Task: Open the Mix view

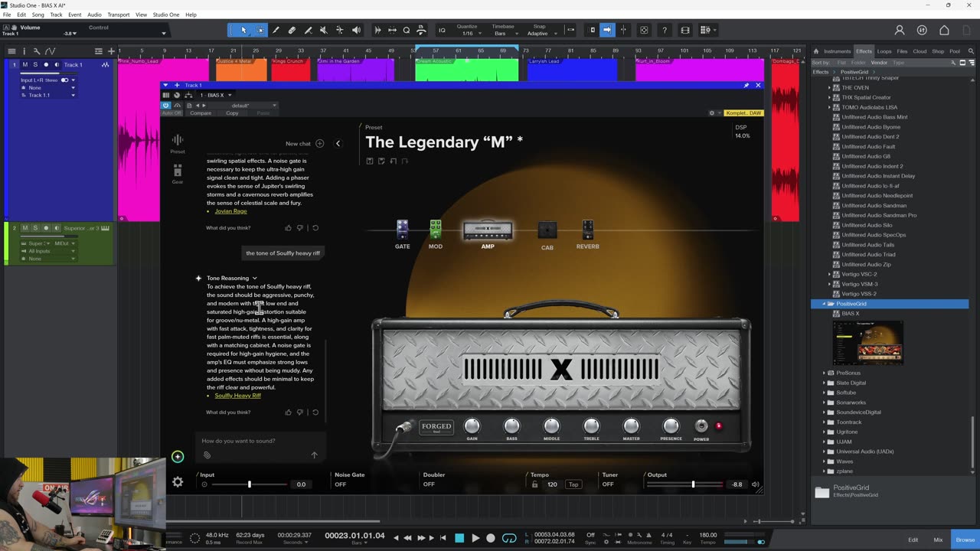Action: point(938,540)
